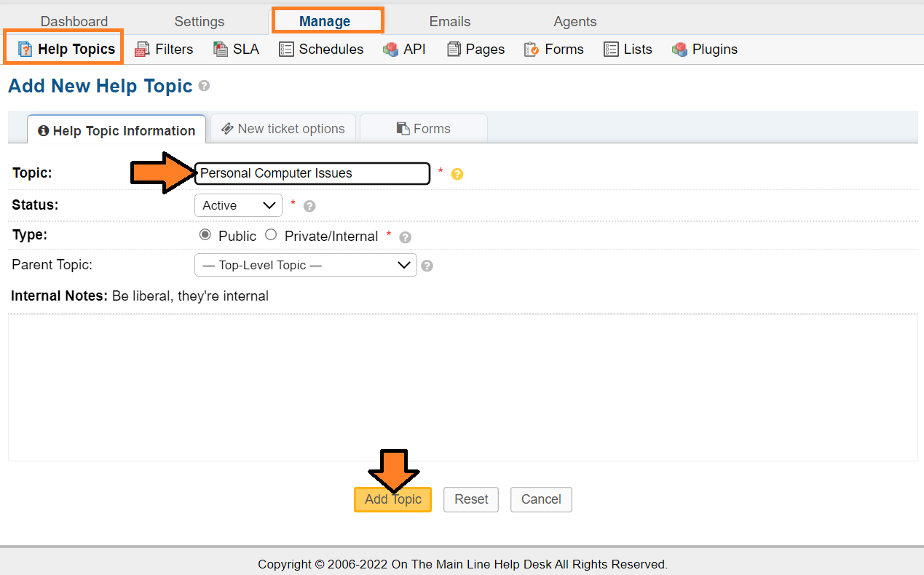Image resolution: width=924 pixels, height=575 pixels.
Task: Click the Topic text field
Action: [312, 173]
